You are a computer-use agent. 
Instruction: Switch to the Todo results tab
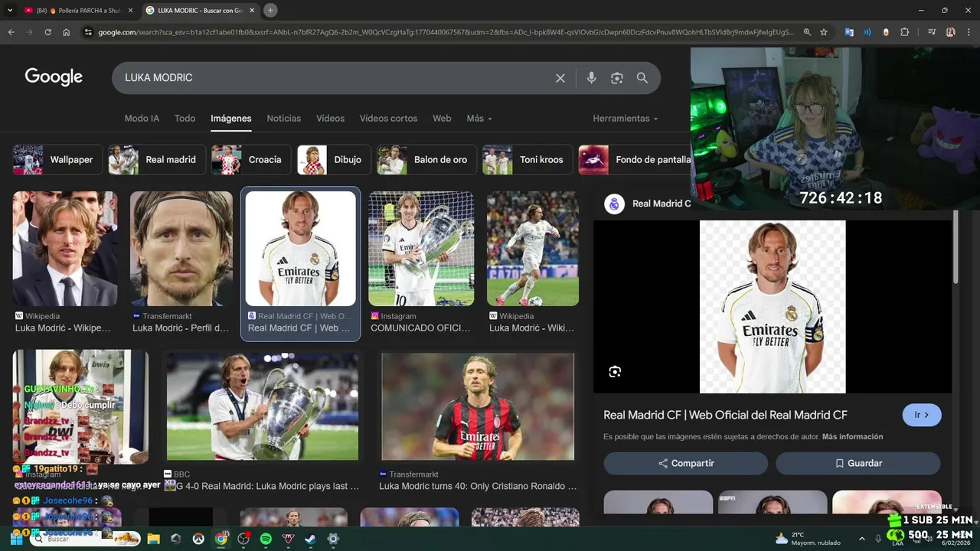(185, 119)
